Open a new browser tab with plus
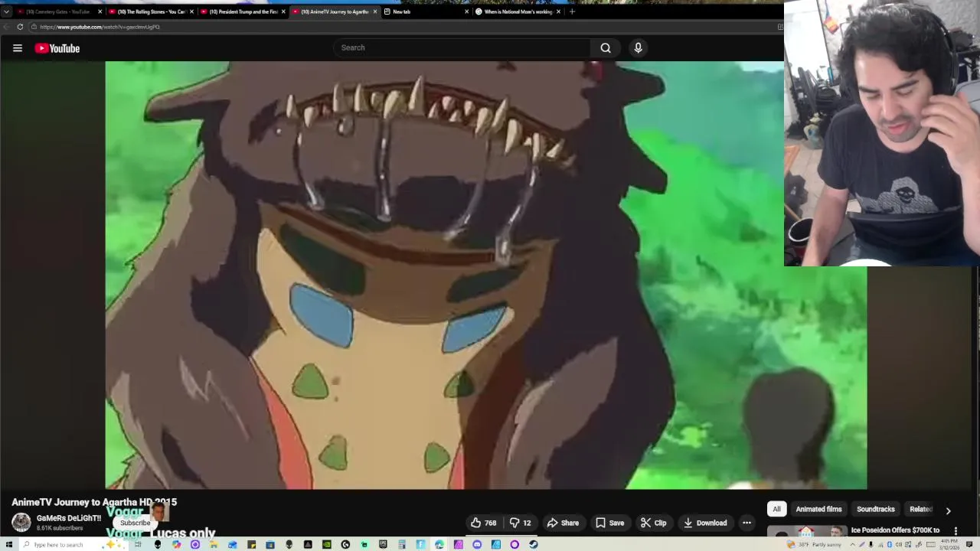This screenshot has height=551, width=980. 572,11
